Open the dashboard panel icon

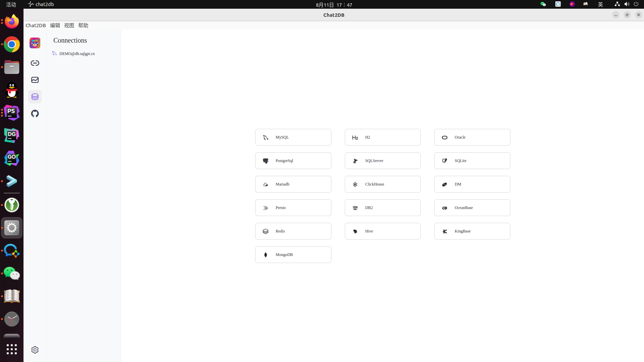(35, 80)
